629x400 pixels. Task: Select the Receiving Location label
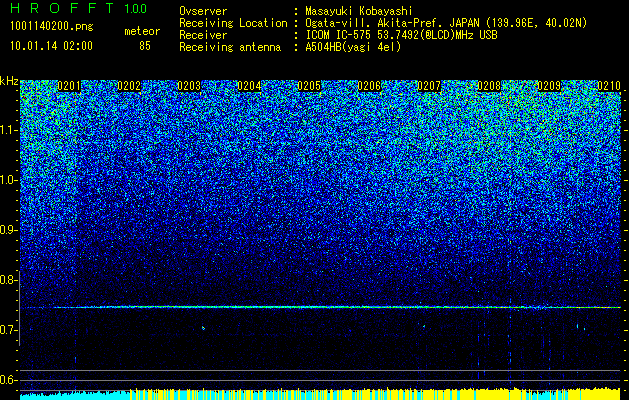tap(233, 23)
